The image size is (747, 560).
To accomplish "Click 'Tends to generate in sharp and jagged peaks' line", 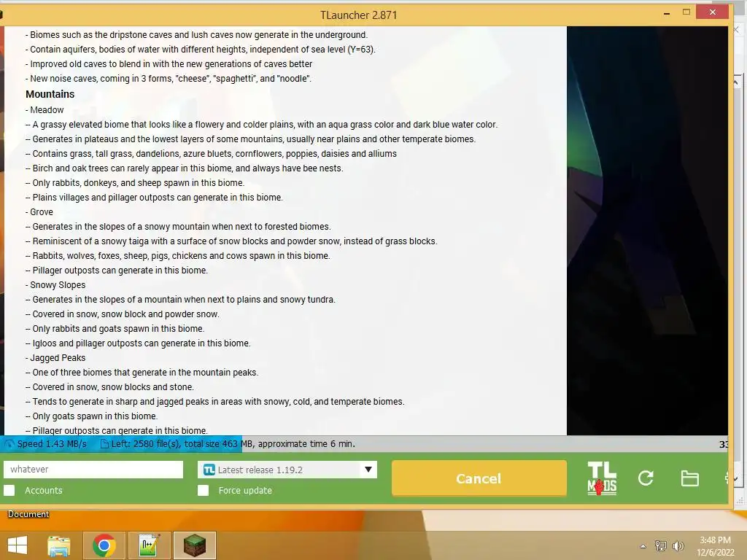I will pyautogui.click(x=215, y=402).
